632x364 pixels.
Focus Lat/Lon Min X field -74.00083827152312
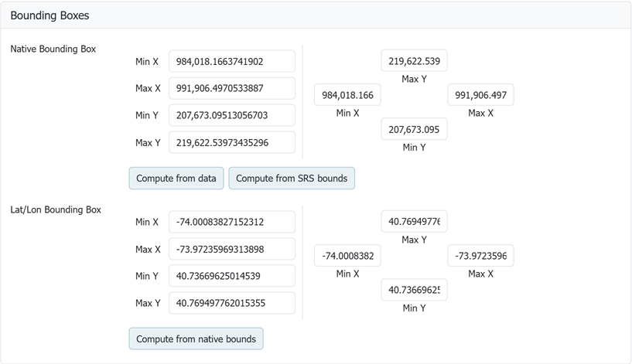pos(231,223)
